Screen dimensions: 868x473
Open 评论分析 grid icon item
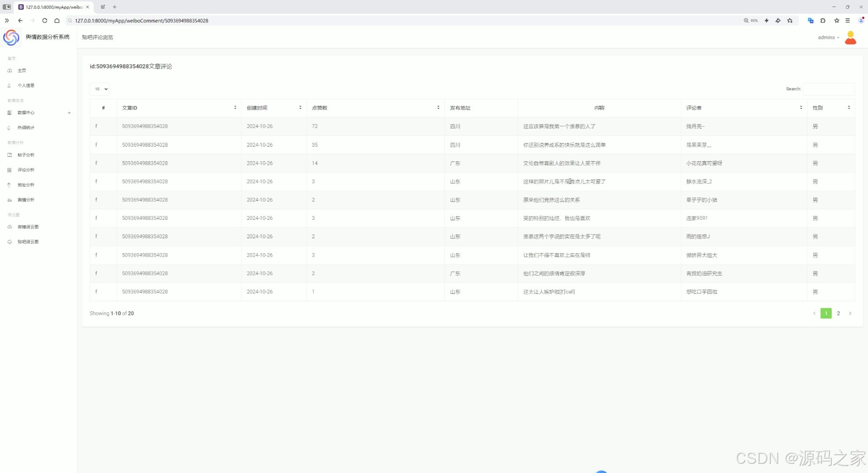pos(10,170)
